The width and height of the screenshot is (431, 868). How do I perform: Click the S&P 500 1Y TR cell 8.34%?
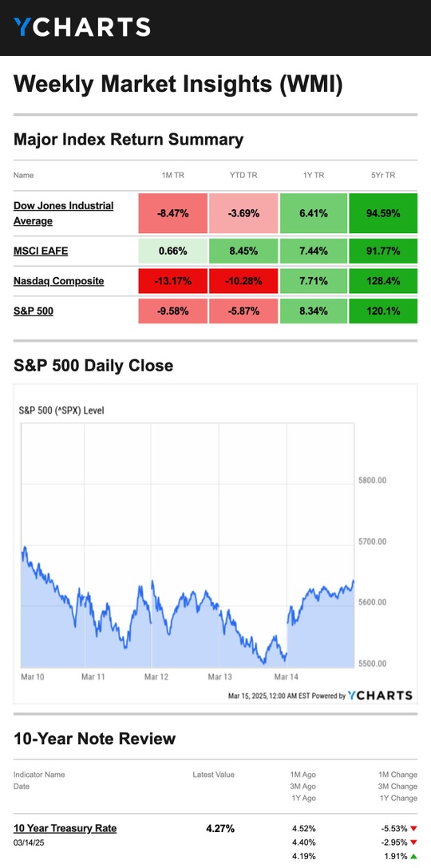pos(314,311)
